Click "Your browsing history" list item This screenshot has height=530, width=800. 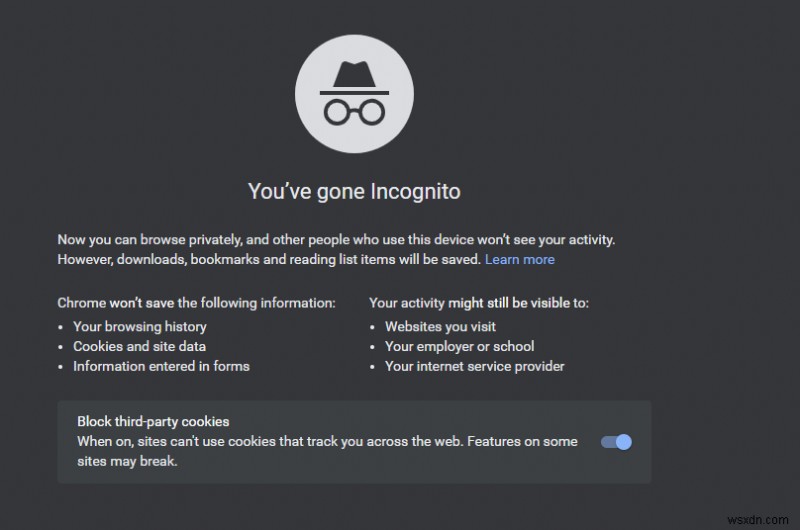pos(139,327)
